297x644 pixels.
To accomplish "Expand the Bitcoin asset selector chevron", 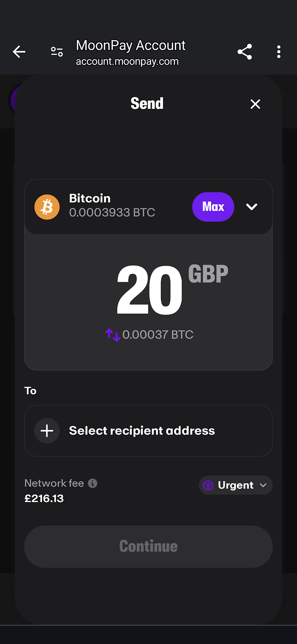I will point(252,207).
